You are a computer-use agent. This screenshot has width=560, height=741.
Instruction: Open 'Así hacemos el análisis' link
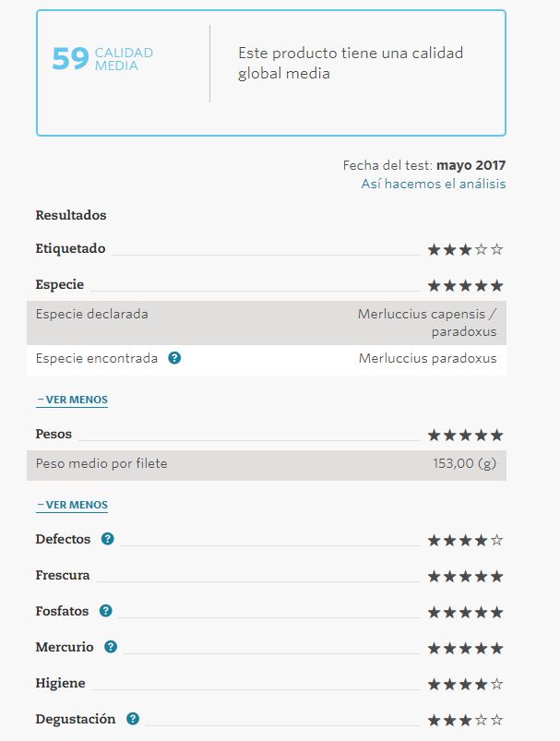(x=433, y=184)
